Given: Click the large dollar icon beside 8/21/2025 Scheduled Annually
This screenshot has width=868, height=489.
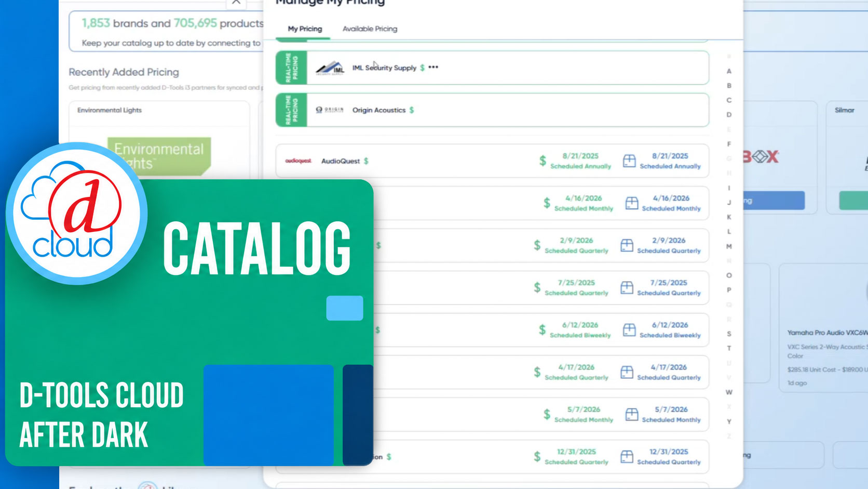Looking at the screenshot, I should click(542, 161).
